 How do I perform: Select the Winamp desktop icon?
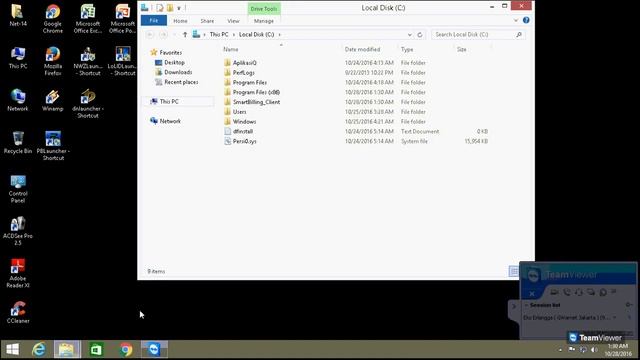(x=53, y=100)
